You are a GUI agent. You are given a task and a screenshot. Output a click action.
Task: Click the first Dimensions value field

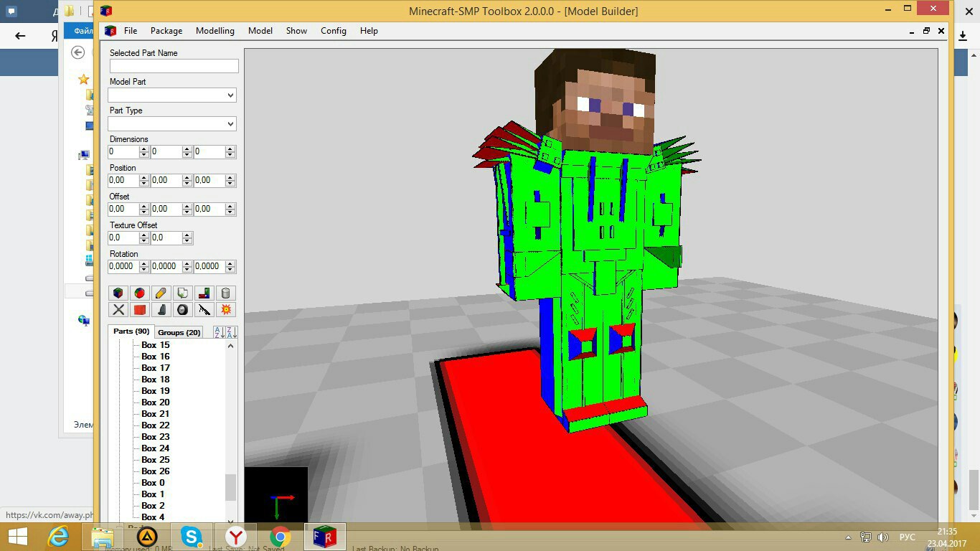(x=123, y=152)
